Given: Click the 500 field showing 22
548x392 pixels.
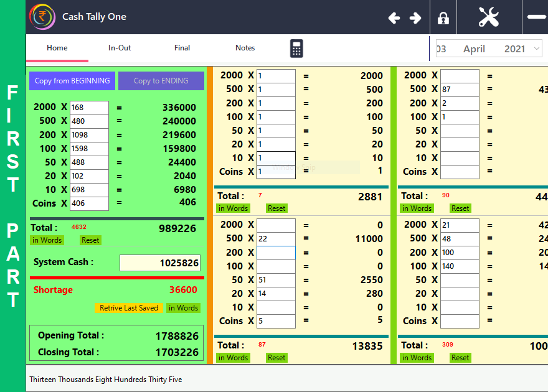Looking at the screenshot, I should pyautogui.click(x=276, y=239).
